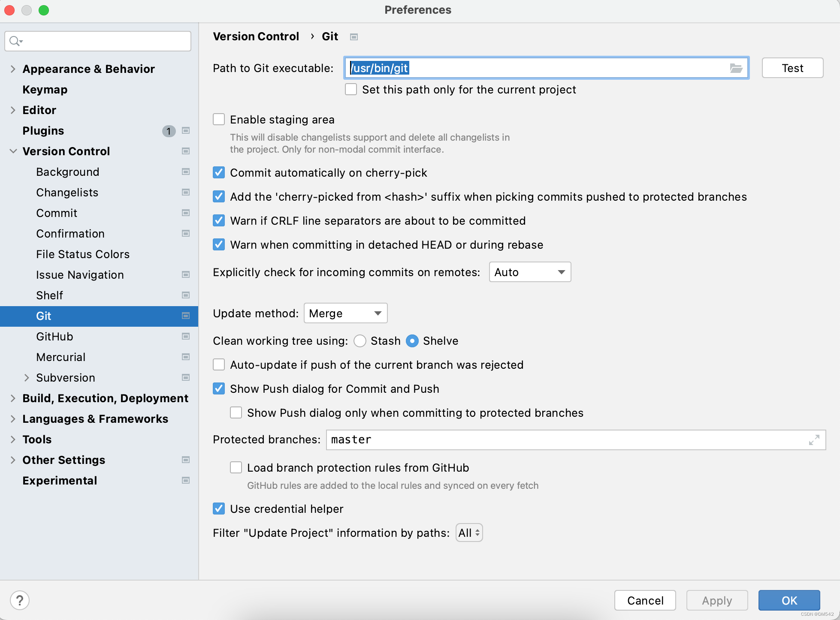Collapse the Version Control tree node
The height and width of the screenshot is (620, 840).
pos(13,151)
